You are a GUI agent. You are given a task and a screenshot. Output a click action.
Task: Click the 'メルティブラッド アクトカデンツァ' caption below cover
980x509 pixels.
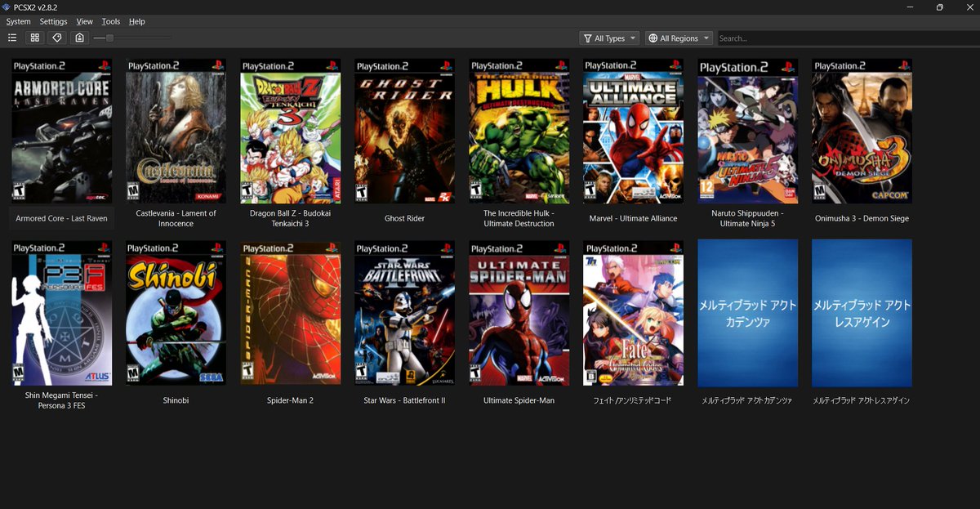pos(747,400)
